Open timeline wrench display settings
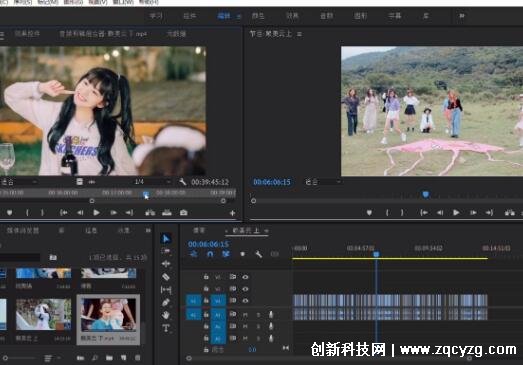The image size is (523, 365). click(x=258, y=254)
